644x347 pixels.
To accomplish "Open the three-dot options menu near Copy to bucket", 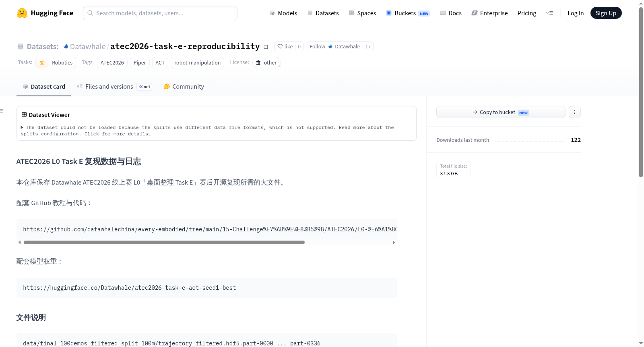I will point(575,112).
